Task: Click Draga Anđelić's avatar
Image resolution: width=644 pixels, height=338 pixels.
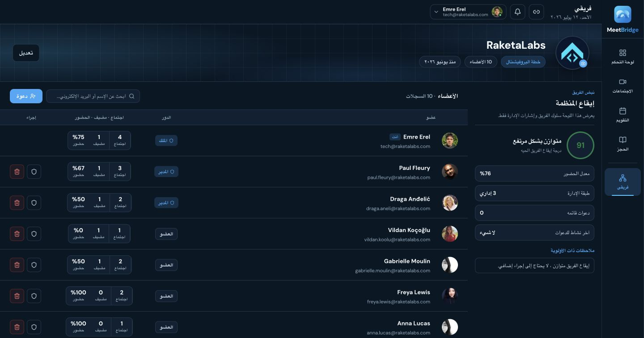Action: (450, 203)
